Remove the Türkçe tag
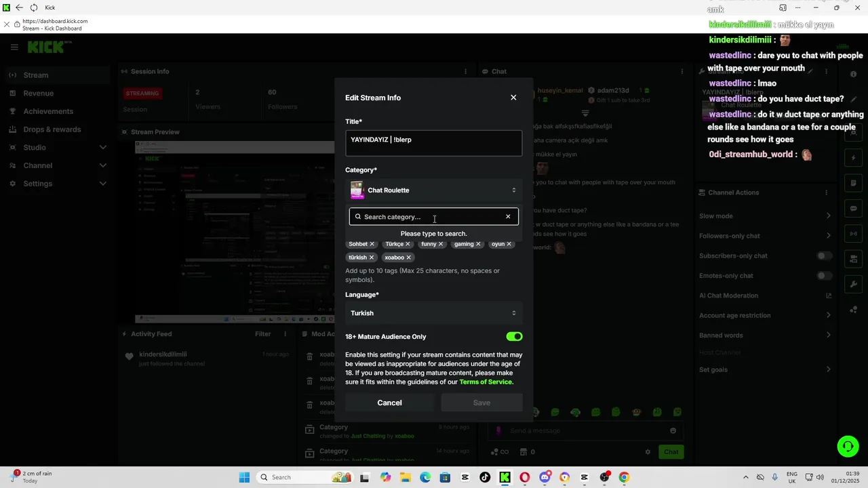The image size is (868, 488). click(x=408, y=244)
